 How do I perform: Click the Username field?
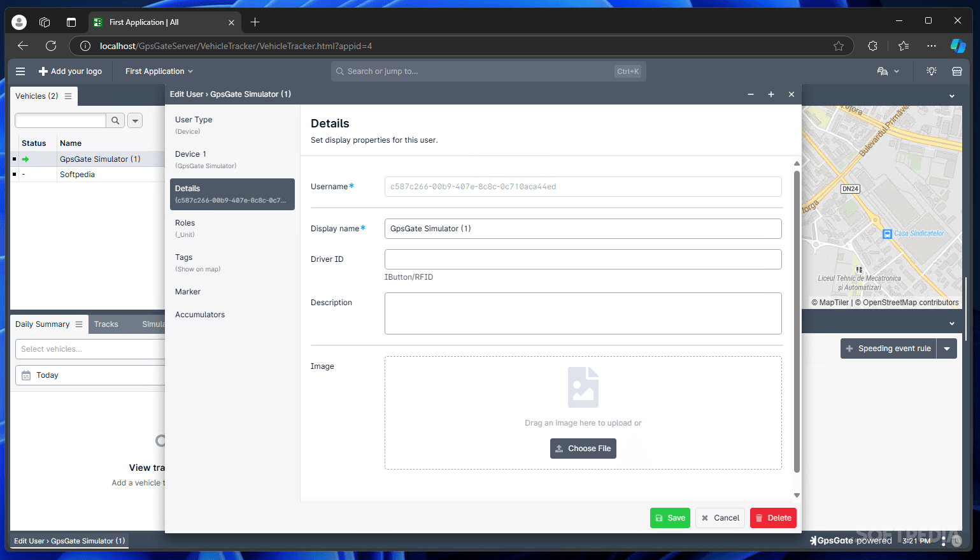click(583, 187)
